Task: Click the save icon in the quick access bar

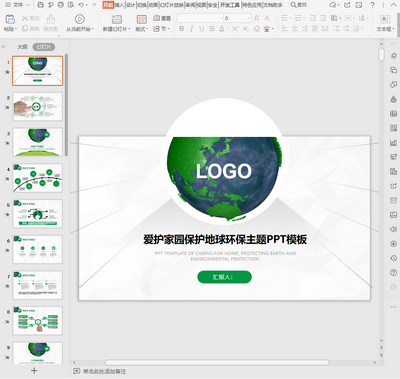Action: click(40, 5)
